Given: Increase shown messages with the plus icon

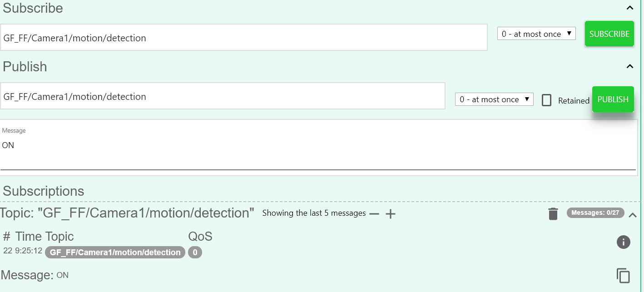Looking at the screenshot, I should (391, 214).
